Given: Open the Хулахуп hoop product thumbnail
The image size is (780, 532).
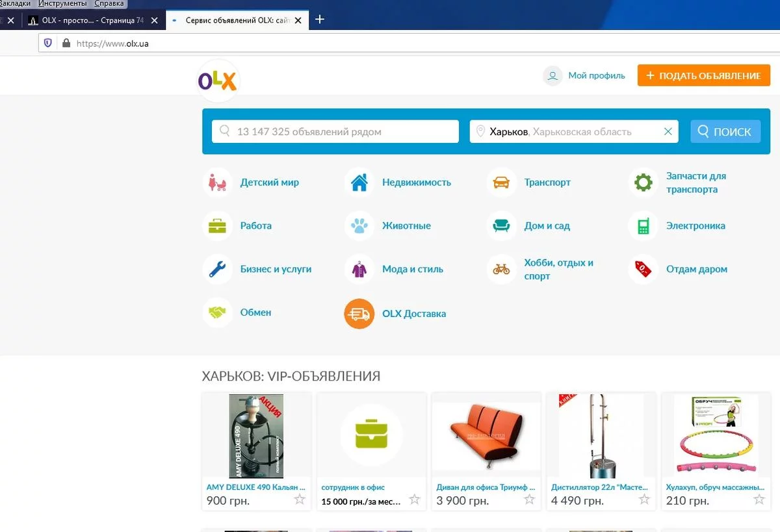Looking at the screenshot, I should [716, 437].
